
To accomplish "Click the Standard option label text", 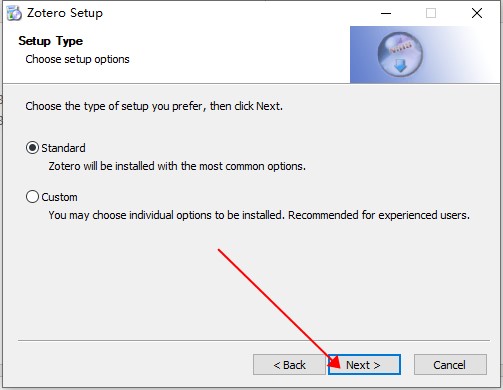I will pyautogui.click(x=63, y=148).
